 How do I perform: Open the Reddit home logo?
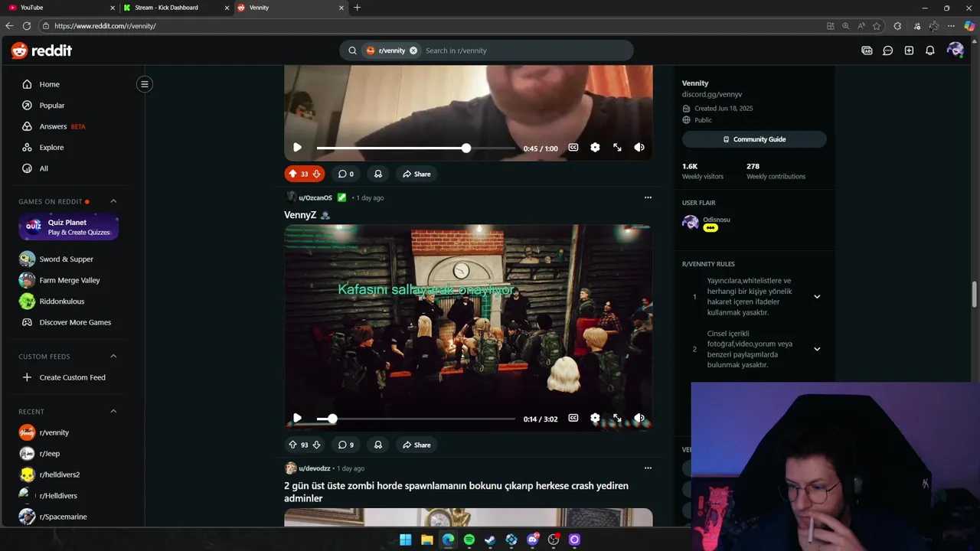pos(41,51)
